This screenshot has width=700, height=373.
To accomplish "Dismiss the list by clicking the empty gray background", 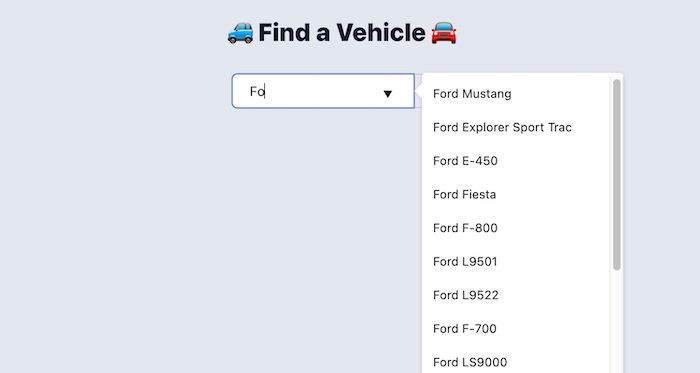I will point(112,223).
